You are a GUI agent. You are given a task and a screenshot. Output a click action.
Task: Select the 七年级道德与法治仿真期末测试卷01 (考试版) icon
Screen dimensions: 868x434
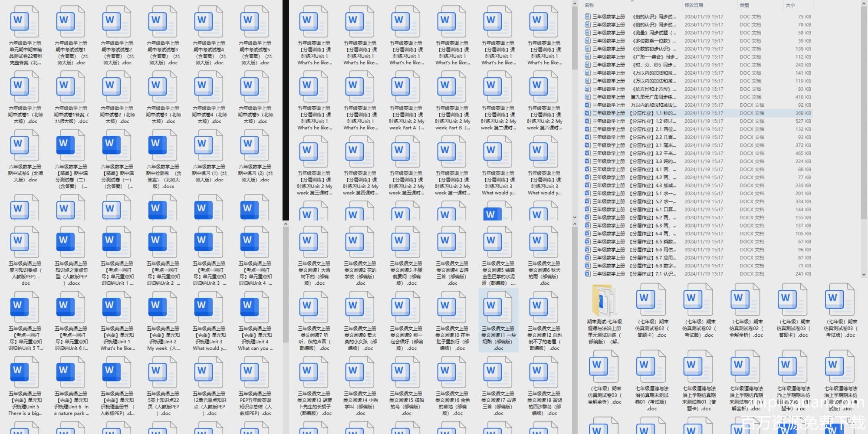point(651,367)
